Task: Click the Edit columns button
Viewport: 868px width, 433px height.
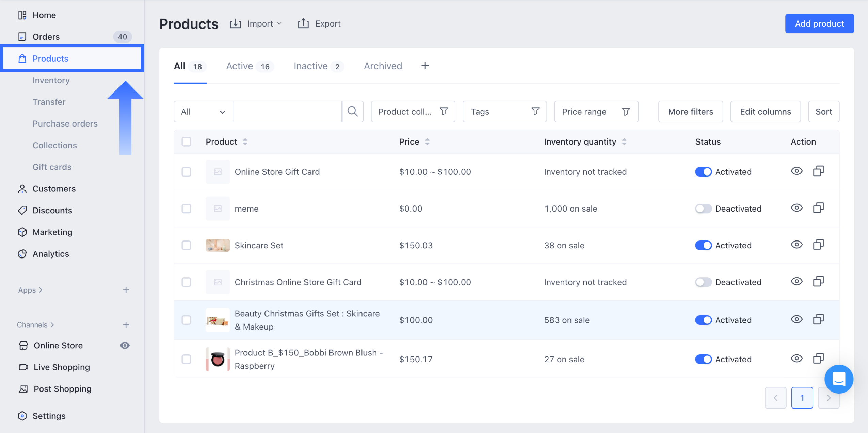Action: coord(765,112)
